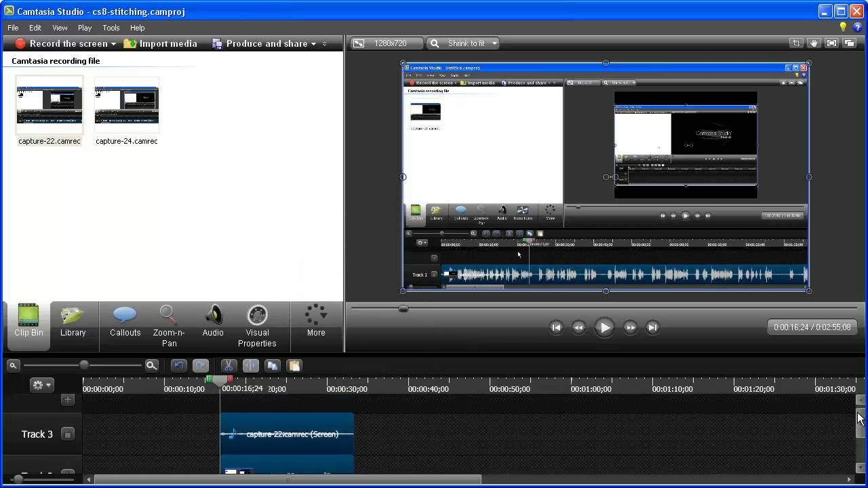This screenshot has height=488, width=868.
Task: Open toolbar options chevron after Produce and share
Action: 324,44
